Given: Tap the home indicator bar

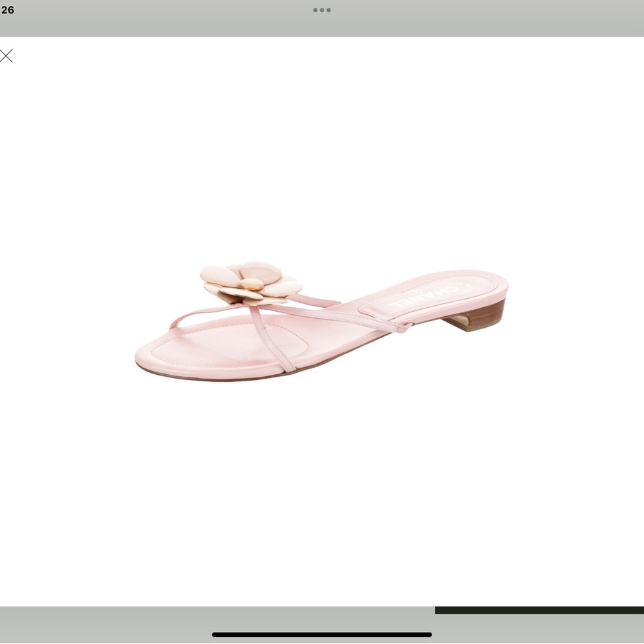Looking at the screenshot, I should point(321,634).
